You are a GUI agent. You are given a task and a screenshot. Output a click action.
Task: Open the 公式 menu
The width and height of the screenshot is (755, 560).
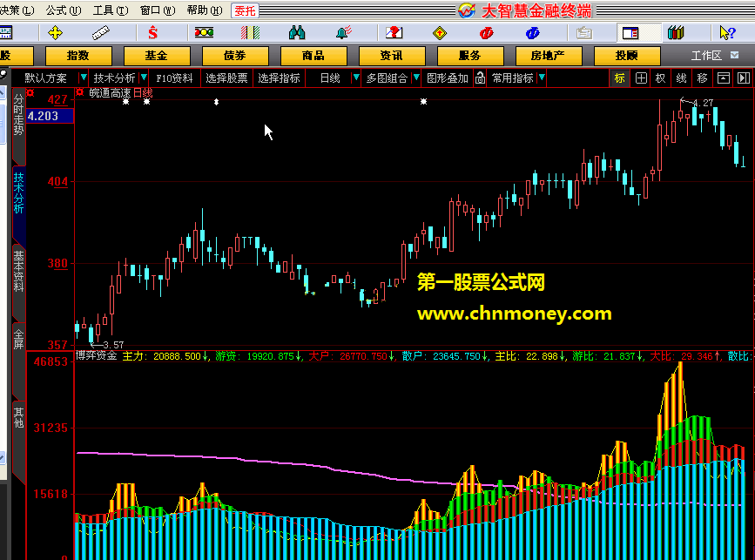click(64, 10)
